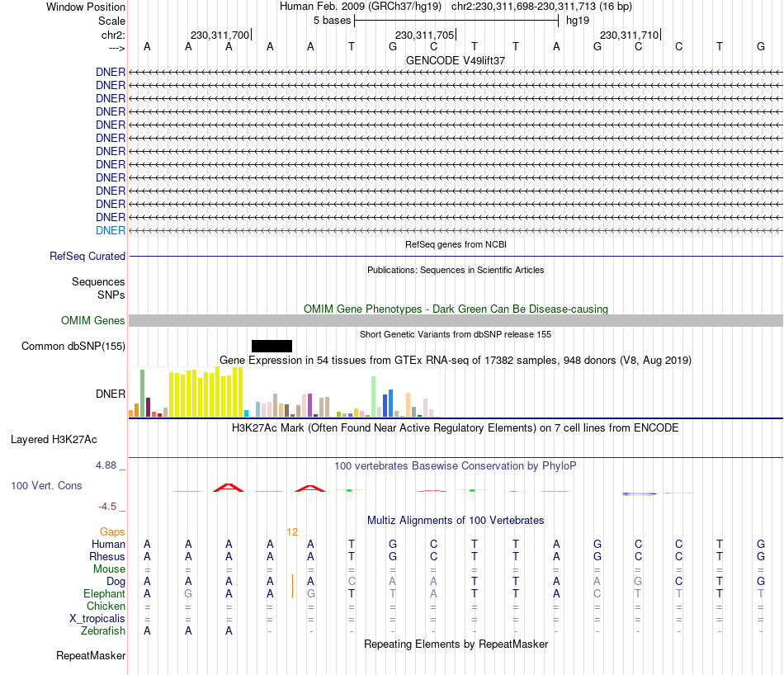This screenshot has height=675, width=784.
Task: Open the Common dbSNP(155) track label
Action: pyautogui.click(x=73, y=346)
